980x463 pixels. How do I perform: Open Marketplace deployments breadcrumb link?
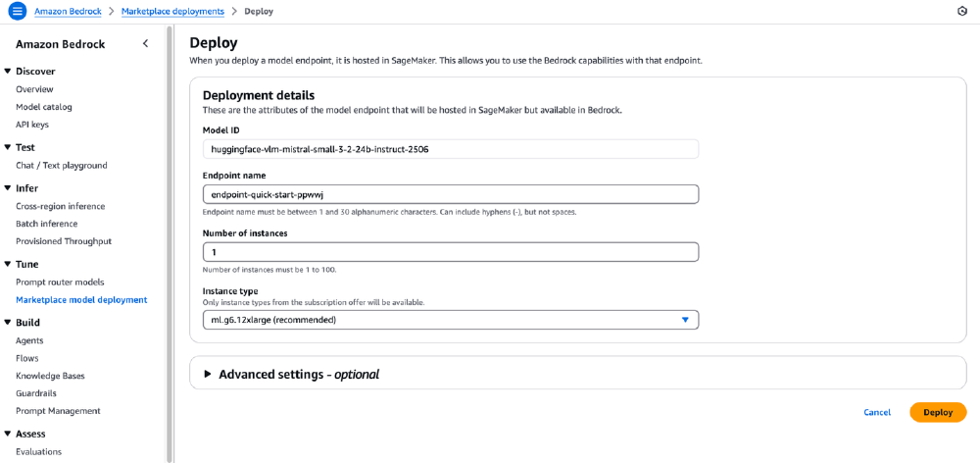click(172, 11)
